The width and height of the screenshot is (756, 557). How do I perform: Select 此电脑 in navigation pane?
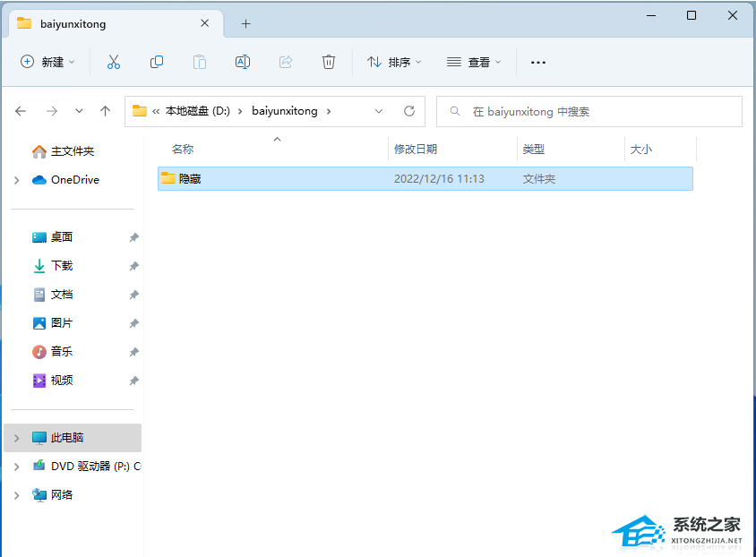(73, 438)
